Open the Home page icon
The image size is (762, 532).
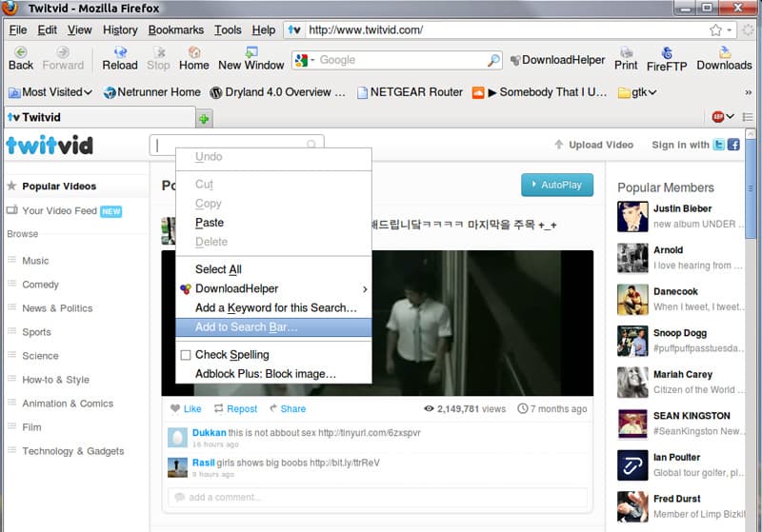point(194,52)
